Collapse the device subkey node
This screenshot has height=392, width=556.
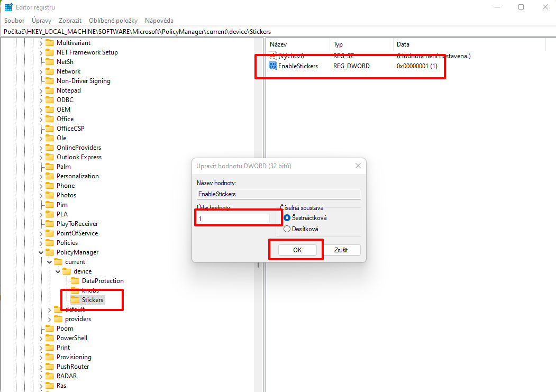(x=58, y=272)
